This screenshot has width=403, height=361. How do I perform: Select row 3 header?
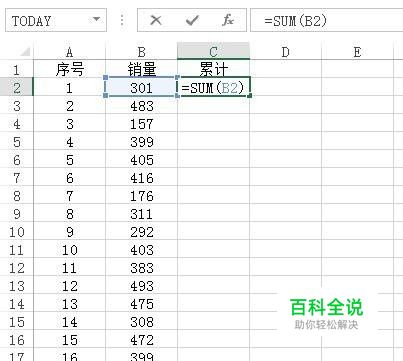point(17,106)
